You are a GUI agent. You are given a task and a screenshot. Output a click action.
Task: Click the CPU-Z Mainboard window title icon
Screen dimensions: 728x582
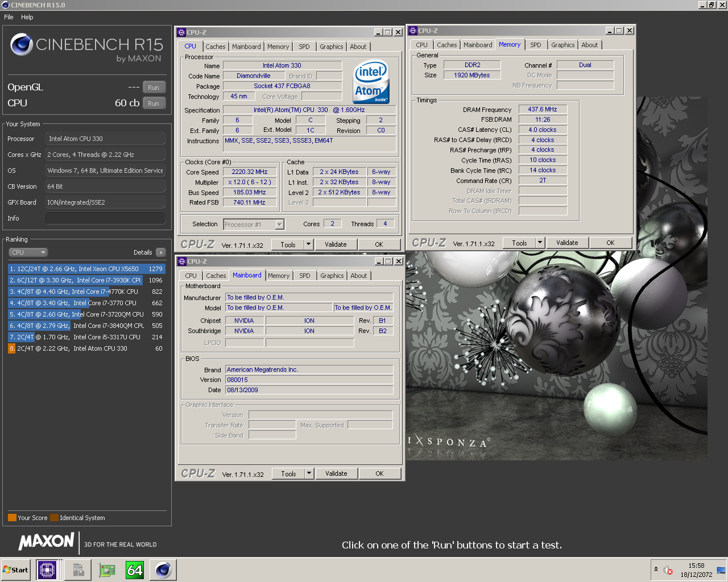pos(182,261)
